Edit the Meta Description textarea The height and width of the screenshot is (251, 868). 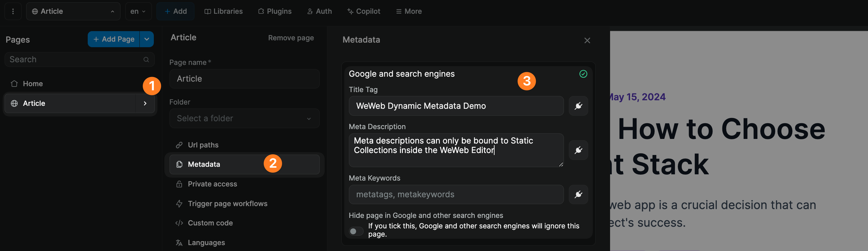click(456, 150)
